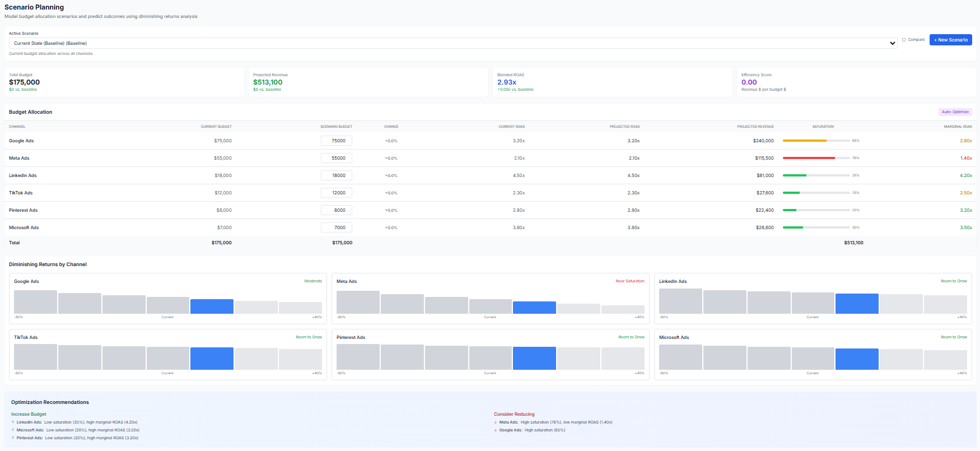Click the Diminishing Returns by Channel heading
Image resolution: width=980 pixels, height=451 pixels.
pos(48,264)
